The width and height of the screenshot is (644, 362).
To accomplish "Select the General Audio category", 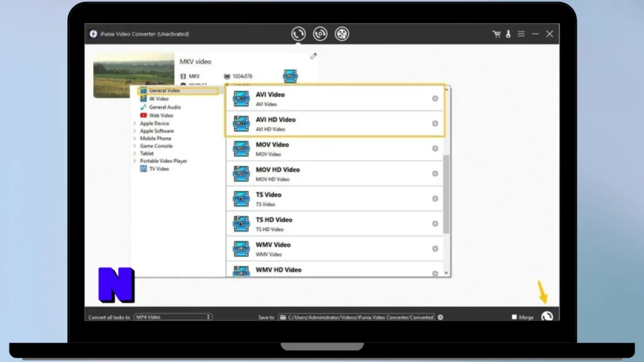I will click(160, 107).
